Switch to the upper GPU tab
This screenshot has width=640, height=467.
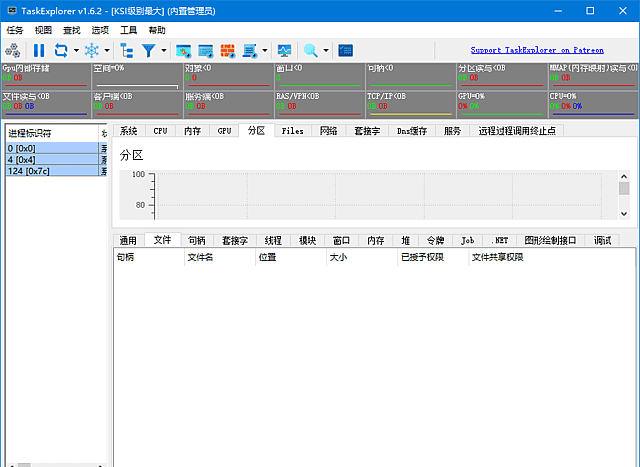[x=224, y=131]
